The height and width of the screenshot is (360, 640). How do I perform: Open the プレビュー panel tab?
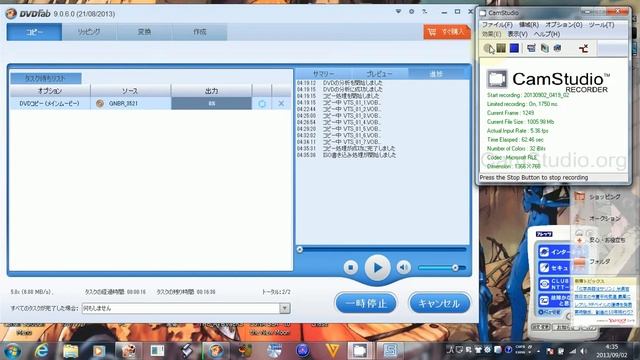point(379,74)
